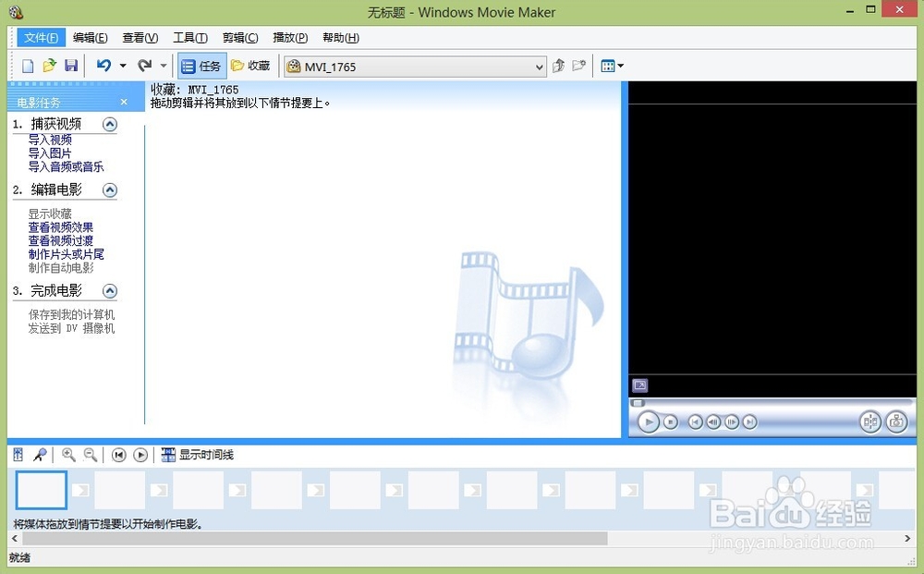Click the disabled 显示收藏 link

(x=50, y=214)
